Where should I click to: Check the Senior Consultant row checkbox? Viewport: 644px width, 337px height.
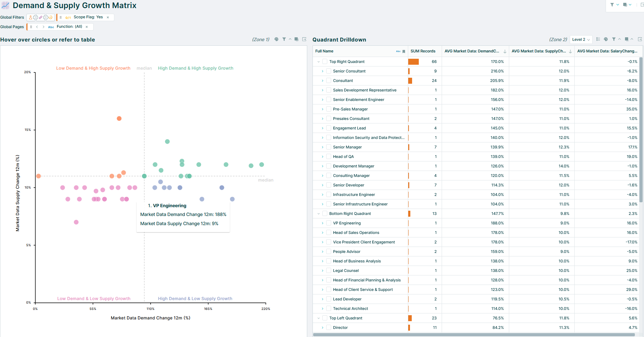pyautogui.click(x=329, y=71)
